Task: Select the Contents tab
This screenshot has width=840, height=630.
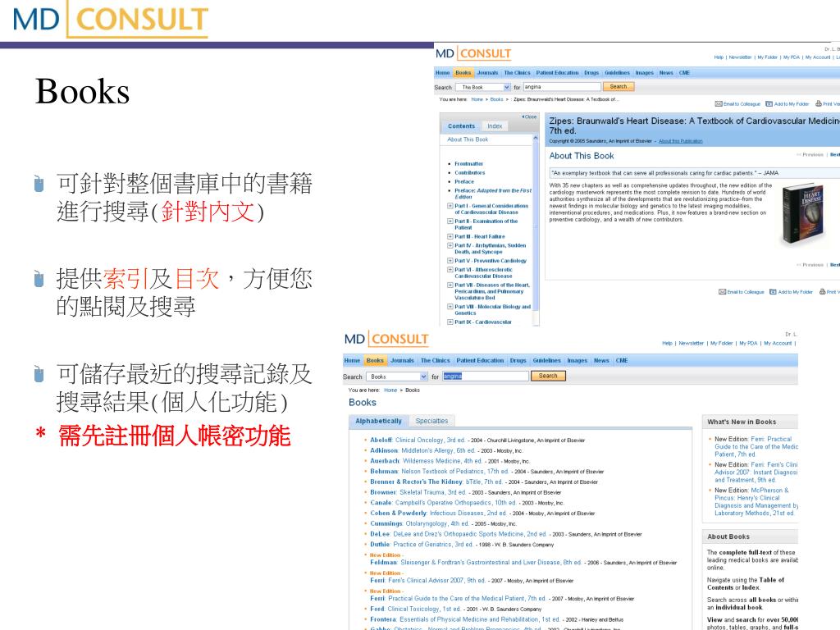Action: click(x=461, y=126)
